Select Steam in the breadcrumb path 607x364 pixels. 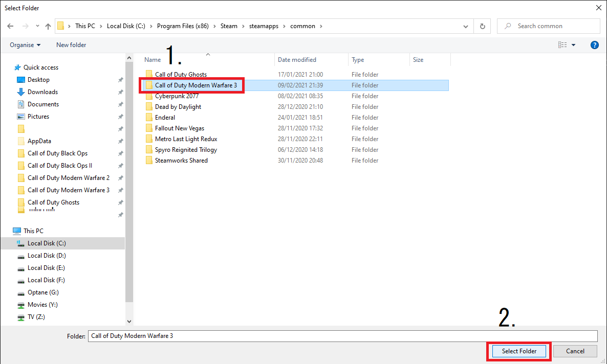point(229,26)
